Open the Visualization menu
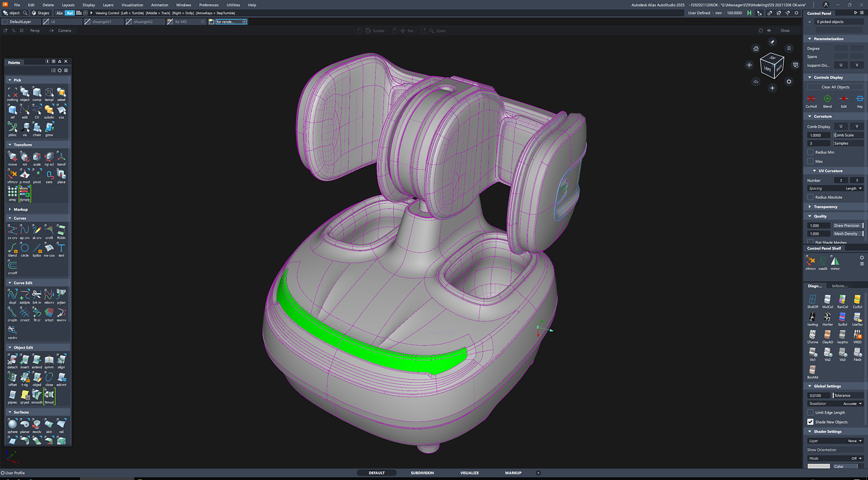868x480 pixels. (x=132, y=5)
